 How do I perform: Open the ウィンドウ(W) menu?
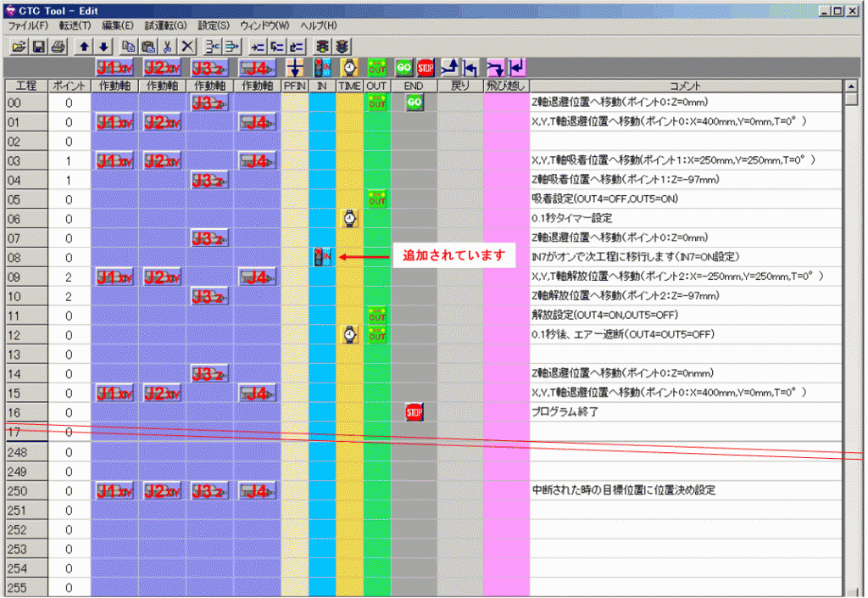(x=264, y=25)
